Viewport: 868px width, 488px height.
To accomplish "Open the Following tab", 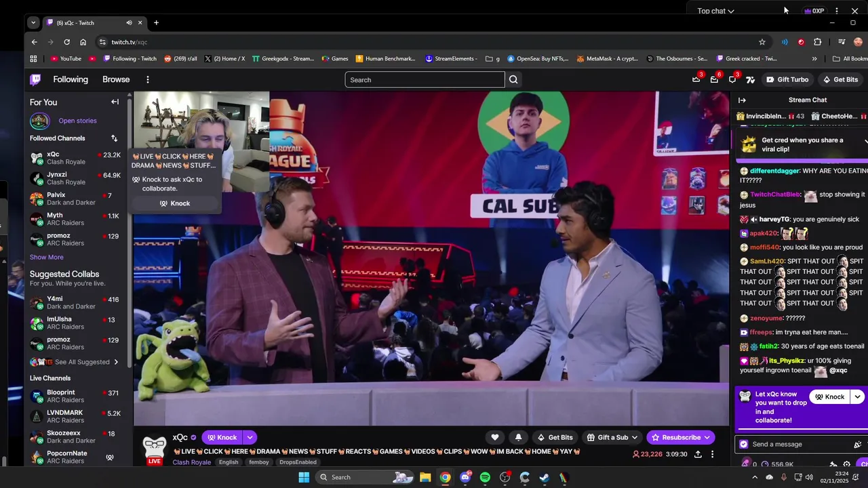I will point(71,79).
